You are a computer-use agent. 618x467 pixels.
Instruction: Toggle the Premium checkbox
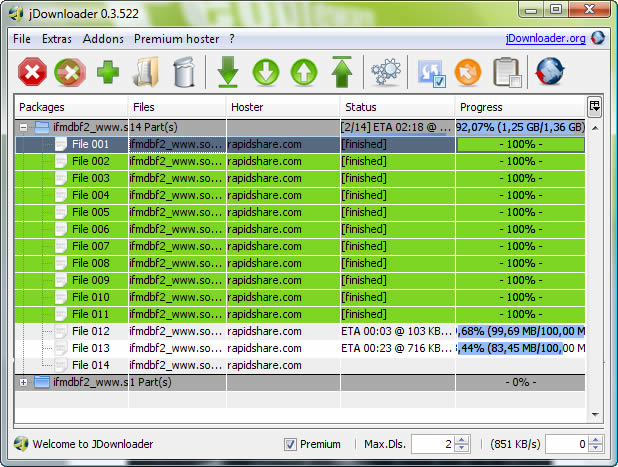291,444
